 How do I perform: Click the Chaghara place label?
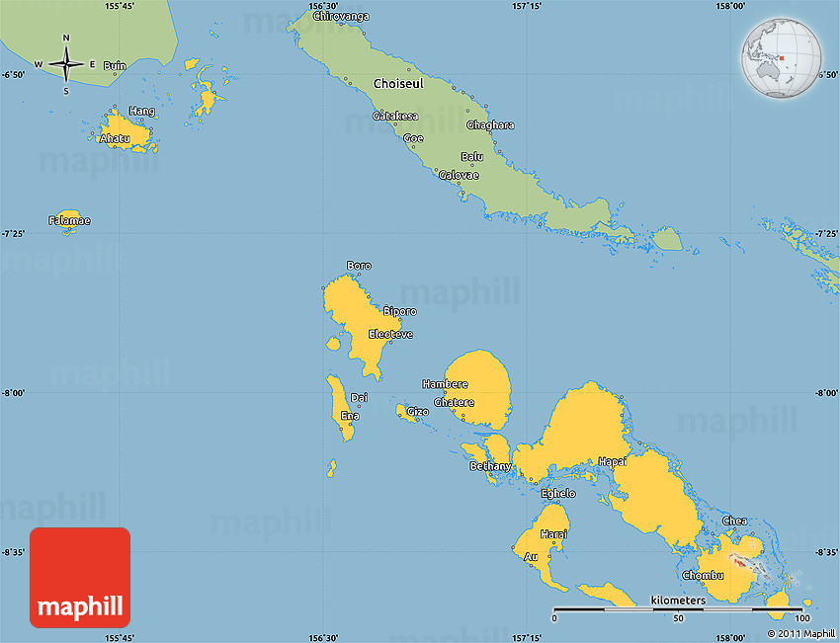click(490, 125)
